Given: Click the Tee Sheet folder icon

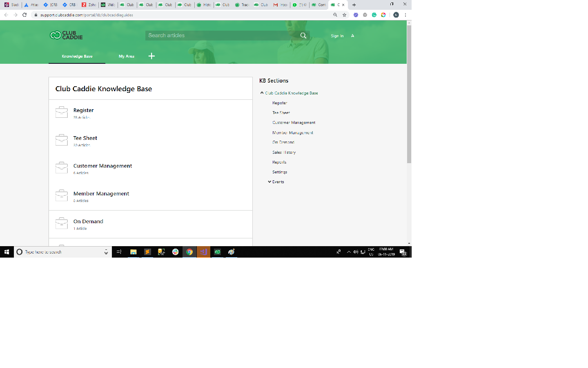Looking at the screenshot, I should click(62, 140).
